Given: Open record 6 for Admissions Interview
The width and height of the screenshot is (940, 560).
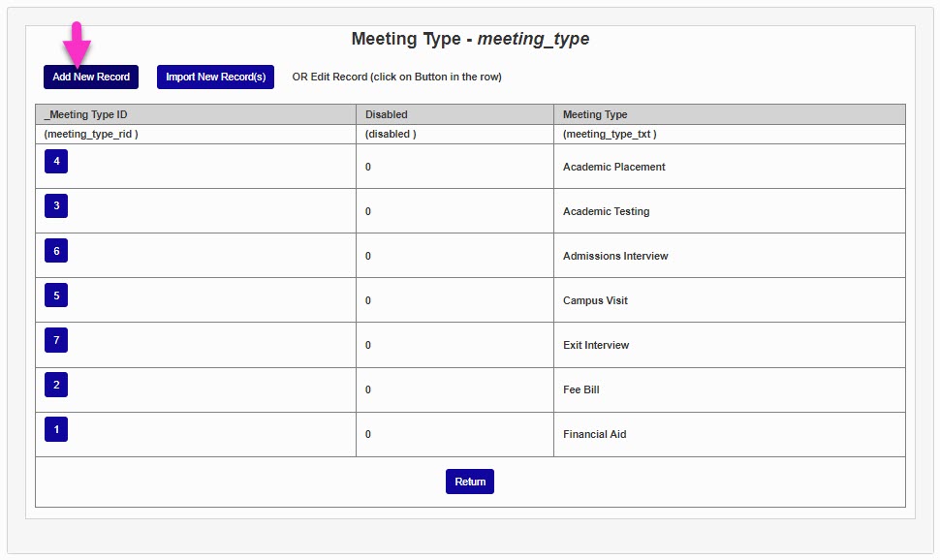Looking at the screenshot, I should coord(55,250).
